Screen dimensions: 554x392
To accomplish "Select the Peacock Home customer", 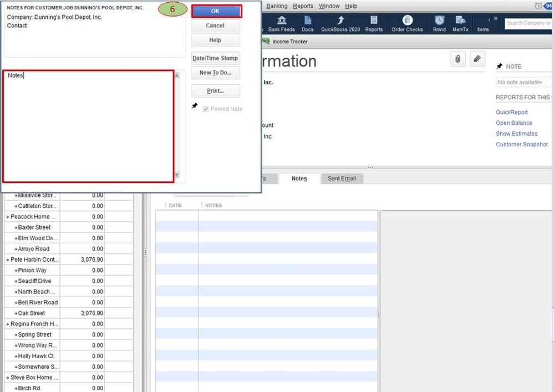I will pyautogui.click(x=33, y=217).
